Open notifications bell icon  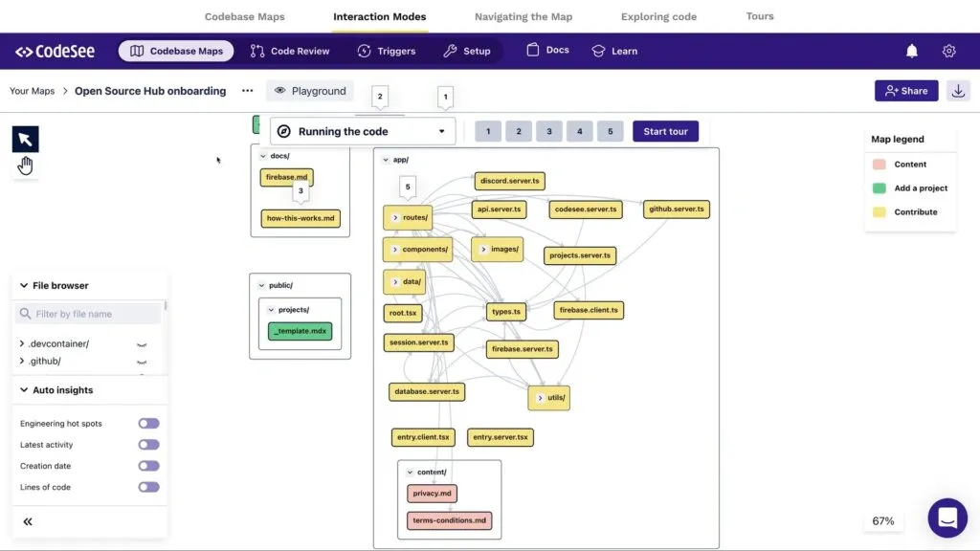pos(912,51)
